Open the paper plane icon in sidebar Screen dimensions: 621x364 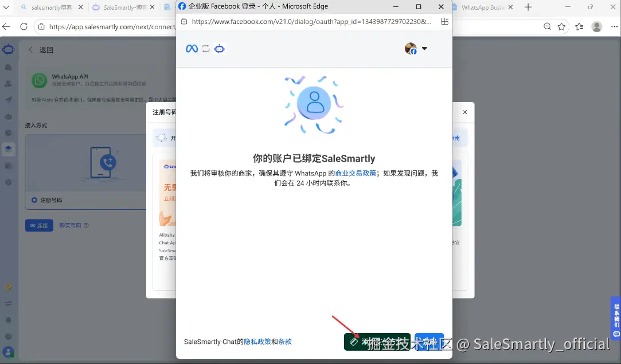(9, 100)
